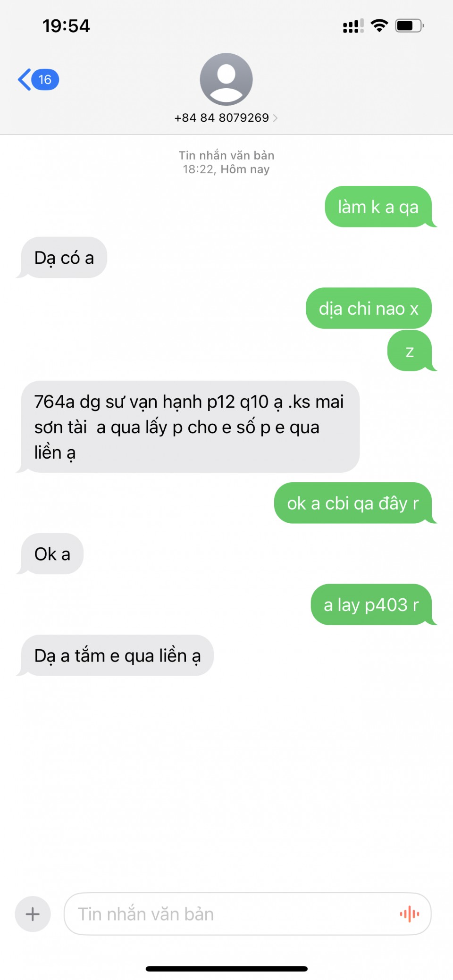Open phone number +84 84 8079269 header
The image size is (453, 980).
click(222, 118)
